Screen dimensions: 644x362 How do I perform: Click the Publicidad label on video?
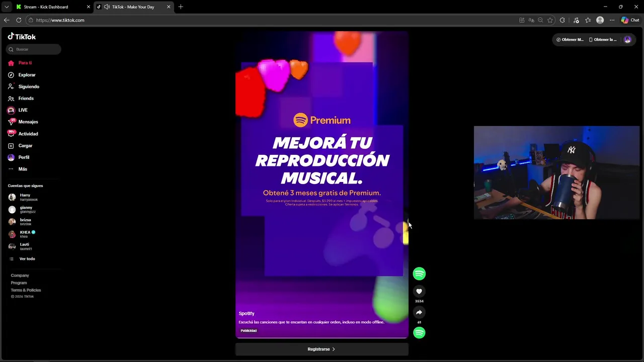[249, 330]
